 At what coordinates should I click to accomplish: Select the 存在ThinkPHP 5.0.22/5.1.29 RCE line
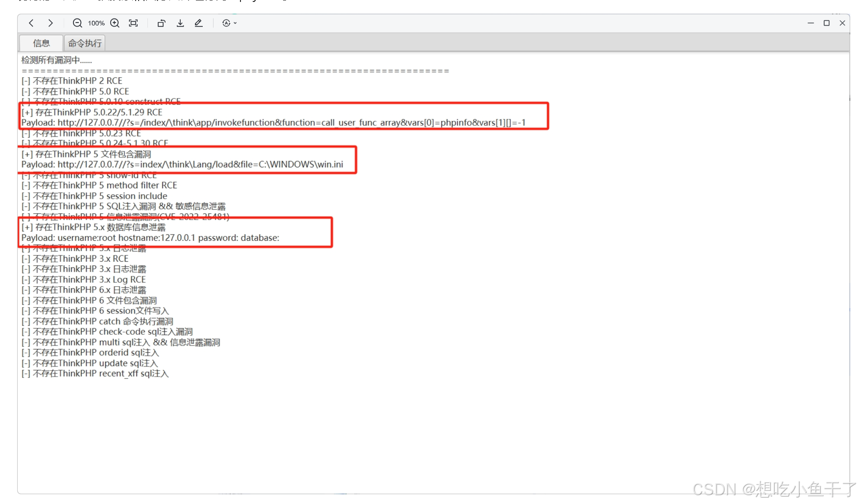pyautogui.click(x=92, y=112)
